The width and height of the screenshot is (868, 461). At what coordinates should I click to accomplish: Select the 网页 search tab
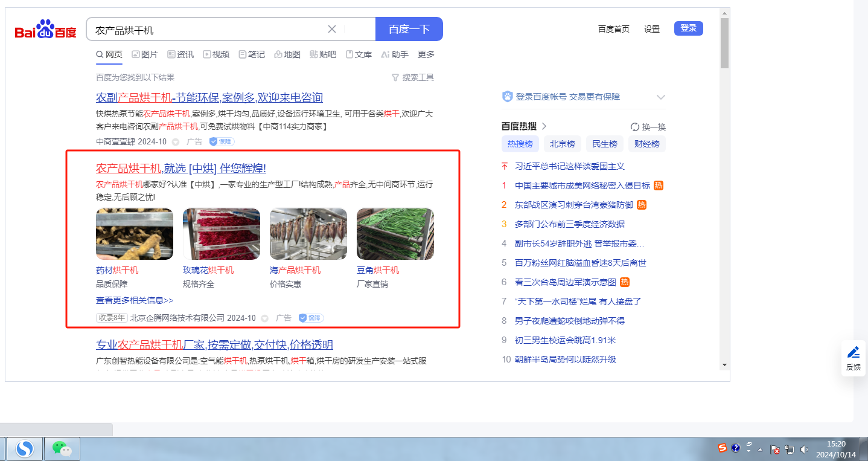click(x=109, y=54)
